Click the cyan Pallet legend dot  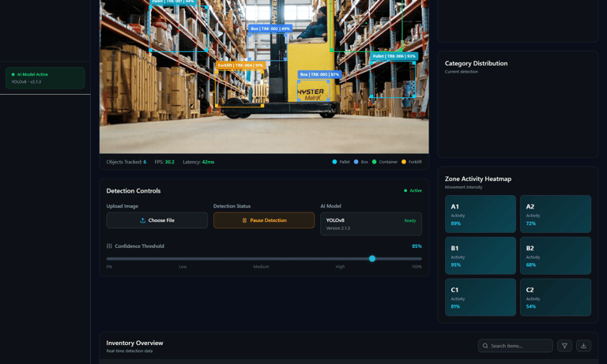tap(334, 162)
